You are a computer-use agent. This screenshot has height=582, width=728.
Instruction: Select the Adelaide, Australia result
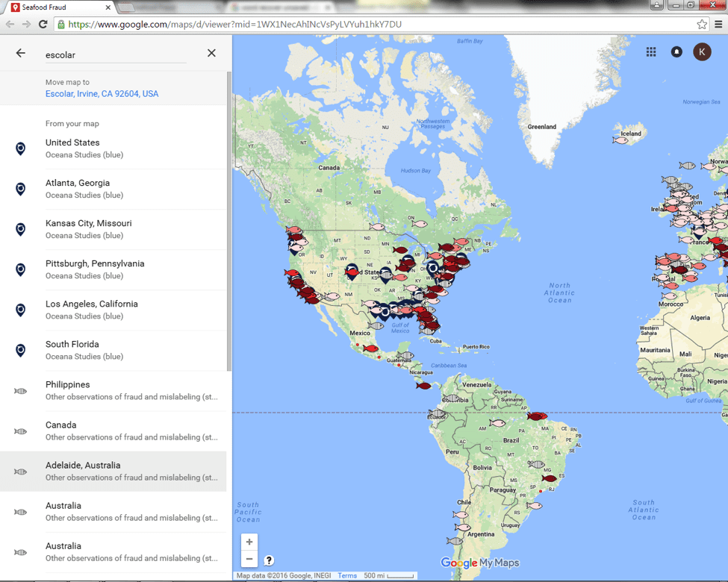click(113, 472)
